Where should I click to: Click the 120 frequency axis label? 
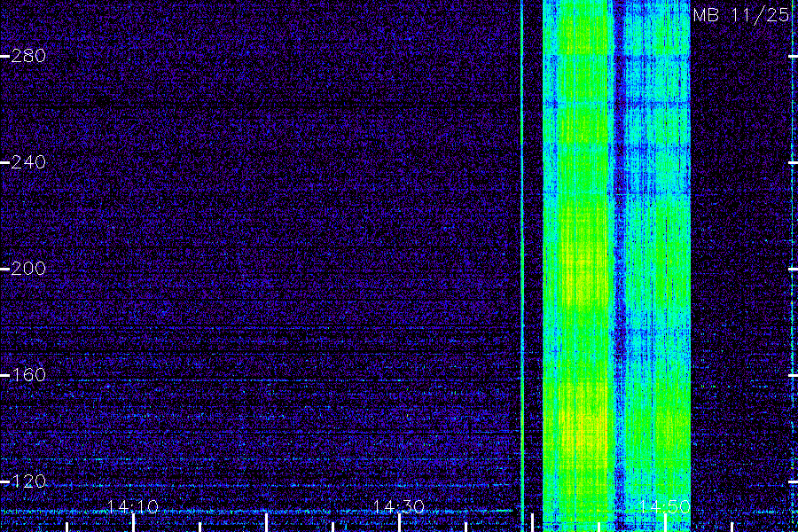(x=28, y=481)
